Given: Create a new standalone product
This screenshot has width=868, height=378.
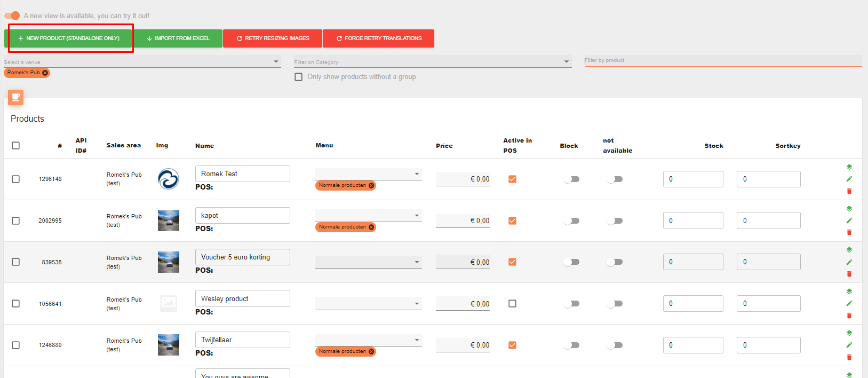Looking at the screenshot, I should [x=68, y=38].
